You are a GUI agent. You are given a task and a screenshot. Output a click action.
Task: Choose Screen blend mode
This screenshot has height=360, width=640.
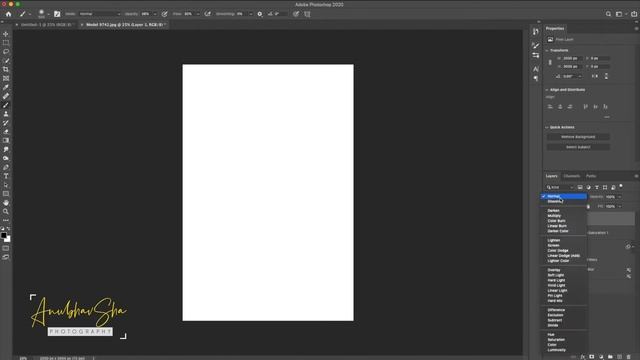(x=553, y=245)
